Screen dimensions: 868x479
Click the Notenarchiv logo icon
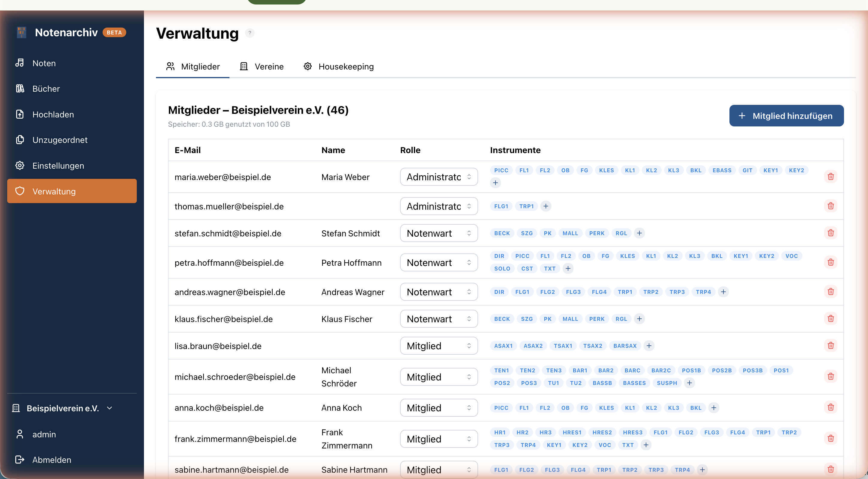(21, 32)
